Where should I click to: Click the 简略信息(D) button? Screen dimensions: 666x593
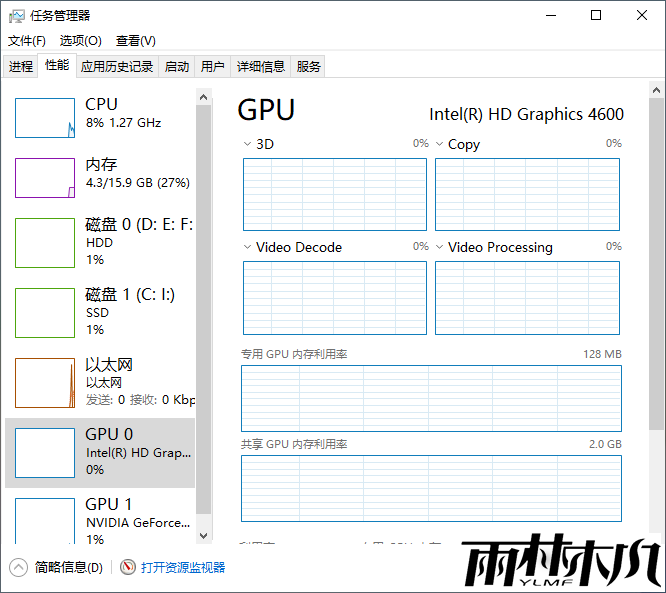coord(68,567)
